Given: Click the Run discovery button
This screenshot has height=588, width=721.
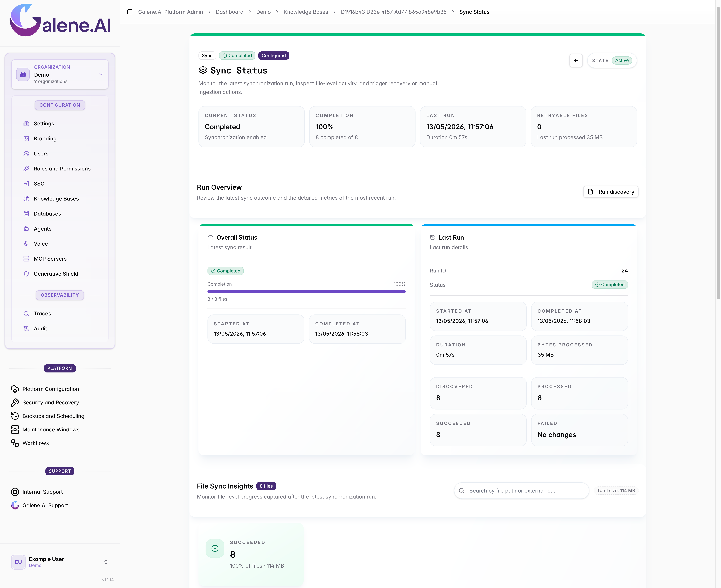Looking at the screenshot, I should click(611, 192).
